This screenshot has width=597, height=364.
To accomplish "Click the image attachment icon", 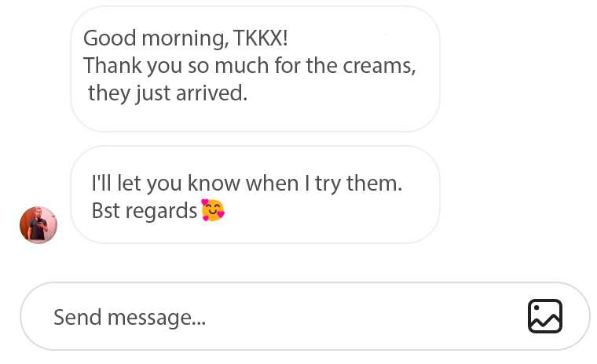I will coord(544,316).
